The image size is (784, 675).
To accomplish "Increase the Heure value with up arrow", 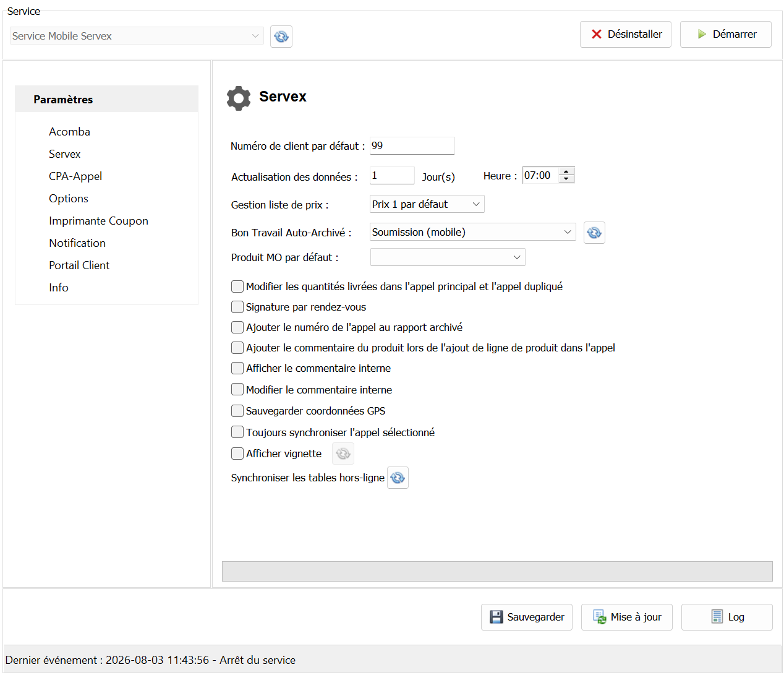I will click(566, 171).
